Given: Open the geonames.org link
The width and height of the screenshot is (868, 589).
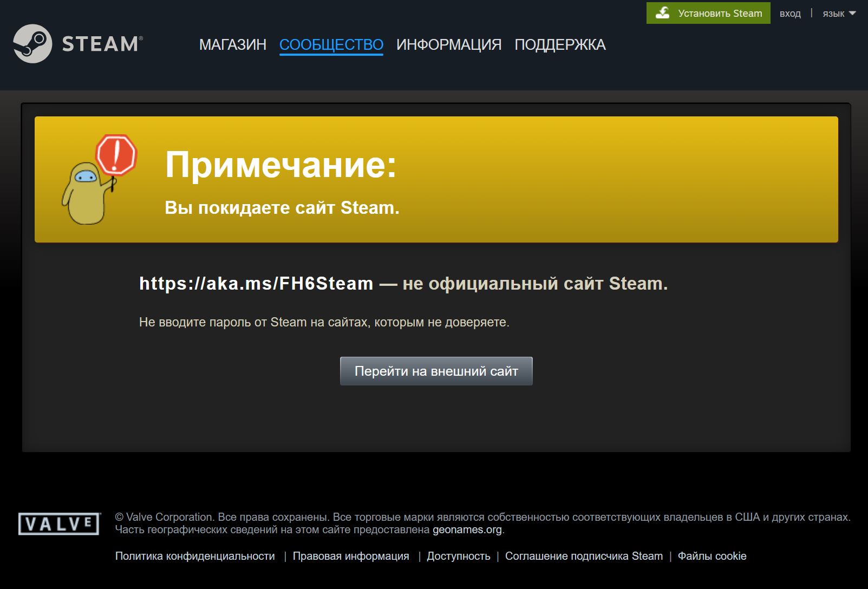Looking at the screenshot, I should [467, 529].
